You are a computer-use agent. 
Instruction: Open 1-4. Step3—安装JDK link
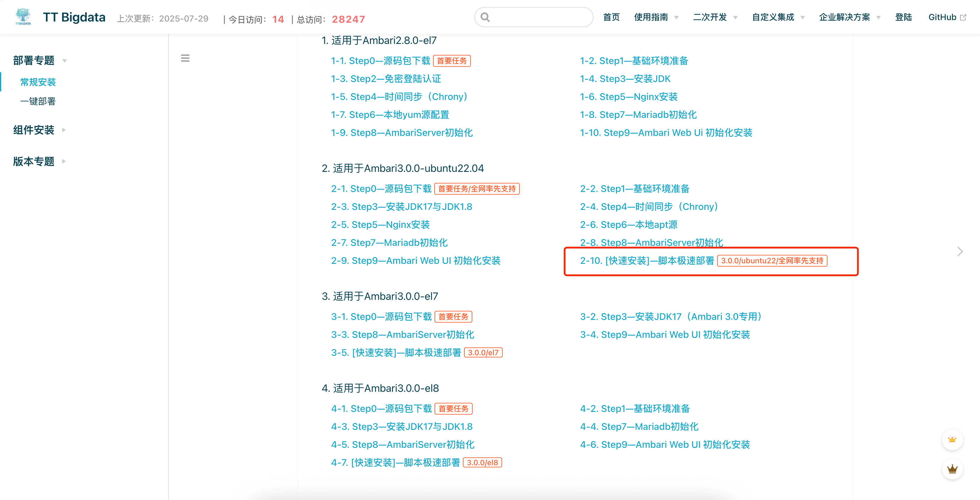click(625, 79)
